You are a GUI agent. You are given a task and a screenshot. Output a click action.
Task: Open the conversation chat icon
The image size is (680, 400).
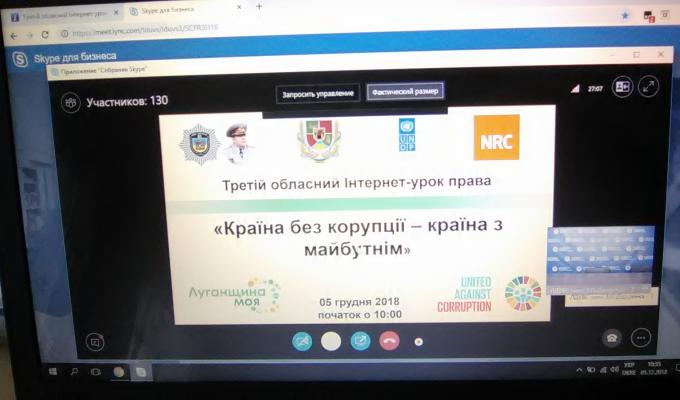tap(95, 342)
